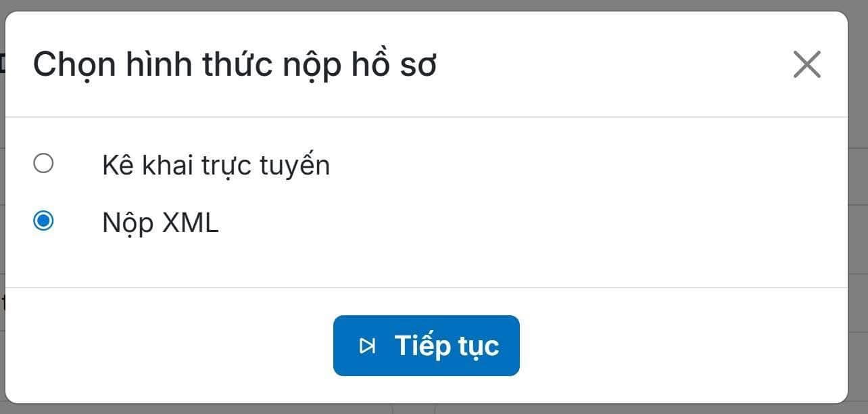Close the Chọn hình thức nộp hồ sơ dialog

[x=806, y=65]
